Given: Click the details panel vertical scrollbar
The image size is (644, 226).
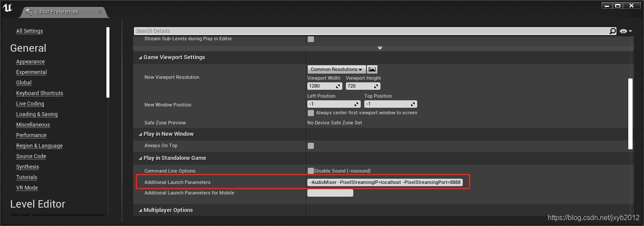Looking at the screenshot, I should 630,114.
